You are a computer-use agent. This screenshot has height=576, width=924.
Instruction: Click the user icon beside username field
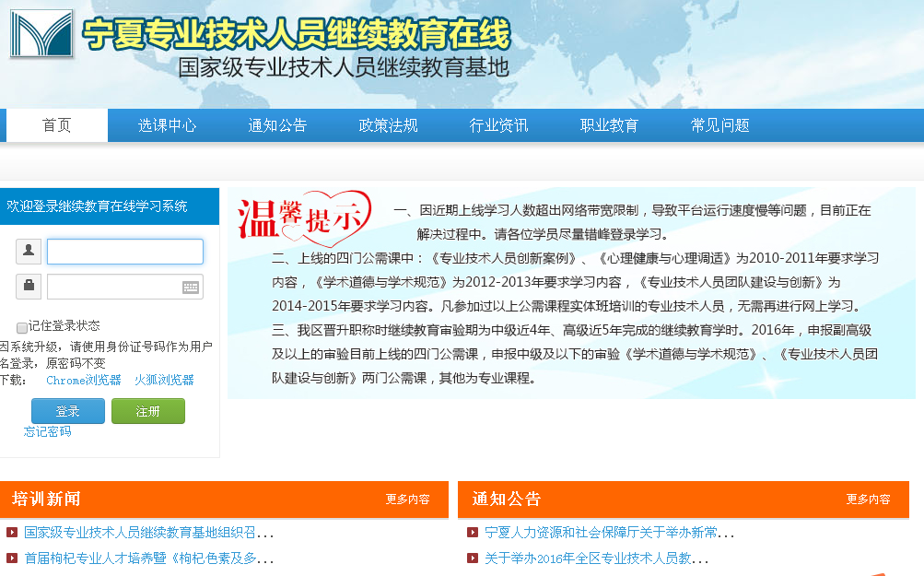tap(29, 251)
